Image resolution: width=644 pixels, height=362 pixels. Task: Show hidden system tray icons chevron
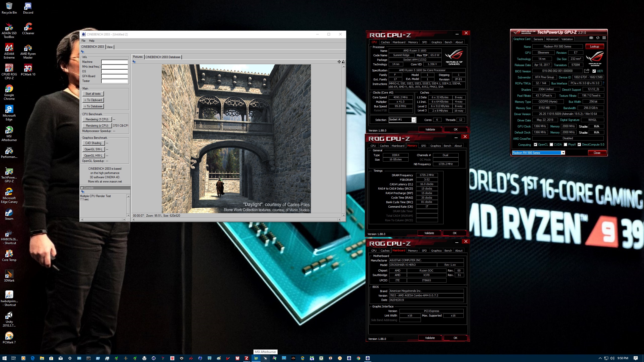coord(600,358)
